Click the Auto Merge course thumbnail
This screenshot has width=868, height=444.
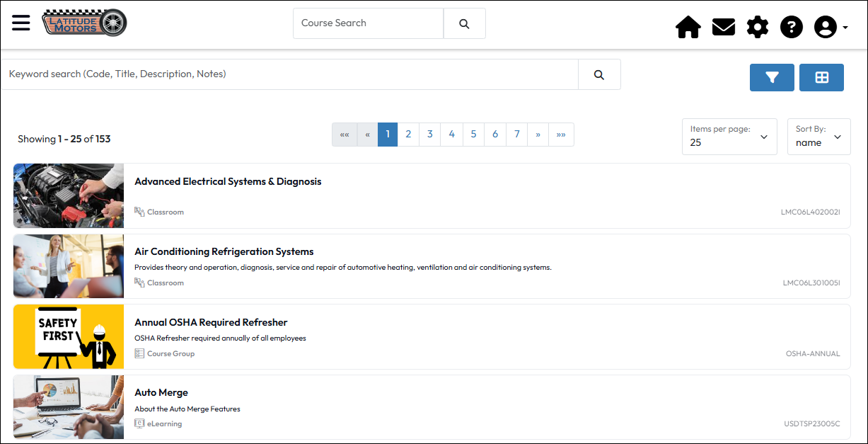(x=69, y=407)
